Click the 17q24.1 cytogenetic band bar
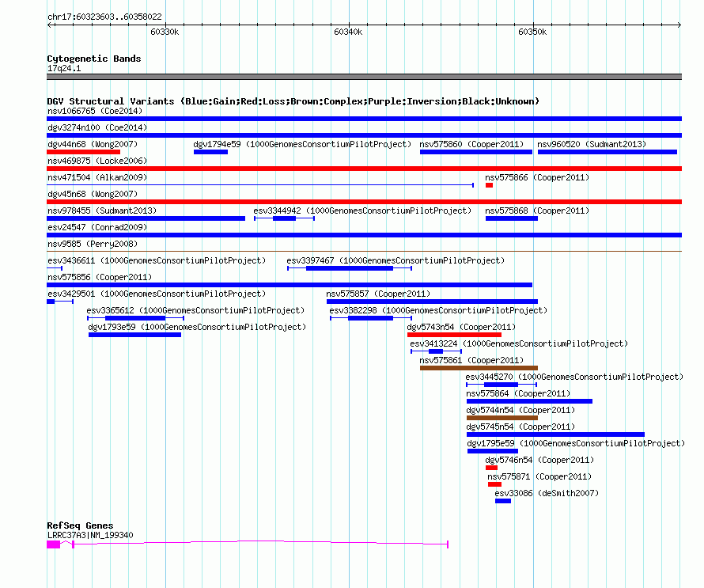The height and width of the screenshot is (588, 704). (364, 77)
